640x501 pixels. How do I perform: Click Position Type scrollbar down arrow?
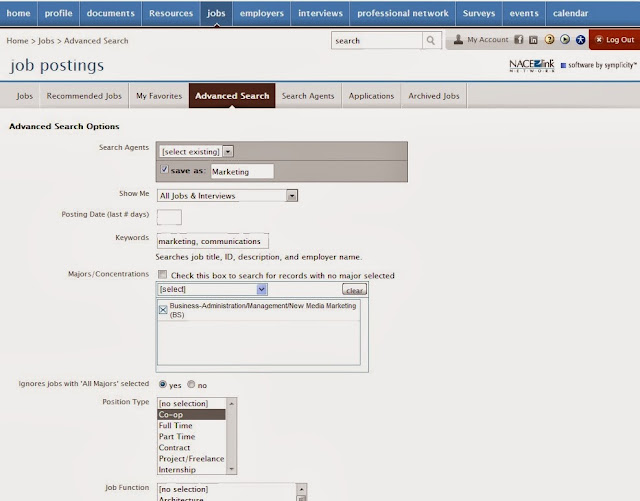231,469
